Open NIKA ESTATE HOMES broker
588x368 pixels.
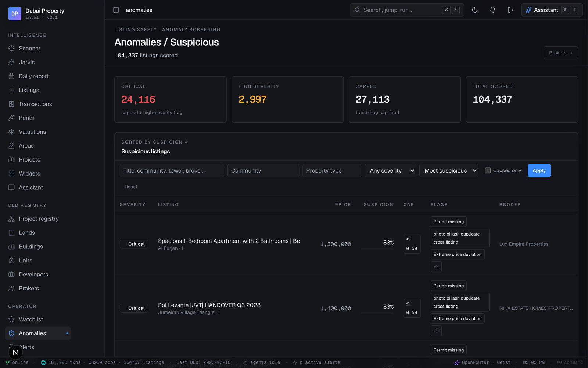[x=536, y=308]
